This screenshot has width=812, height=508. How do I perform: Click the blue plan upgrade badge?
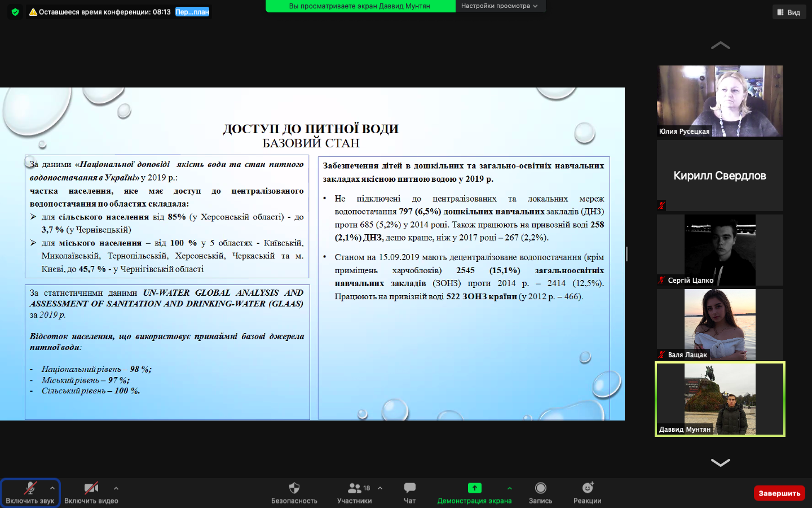point(192,12)
